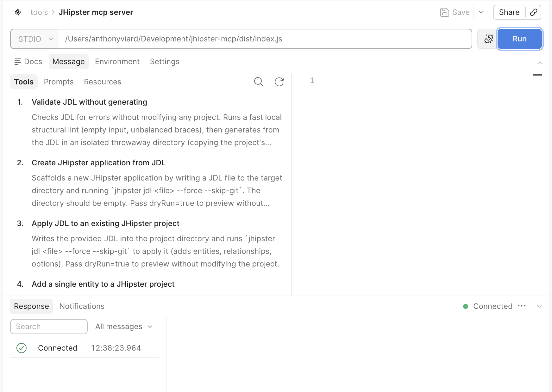
Task: Collapse the request panel with the chevron
Action: point(539,63)
